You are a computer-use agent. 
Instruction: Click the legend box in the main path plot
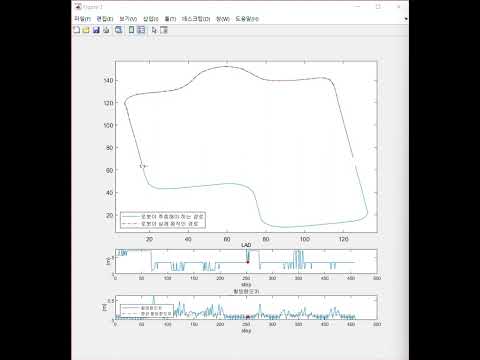pyautogui.click(x=163, y=220)
